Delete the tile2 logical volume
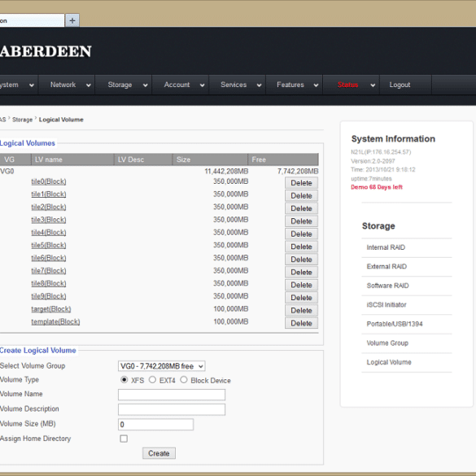The width and height of the screenshot is (476, 476). 301,208
